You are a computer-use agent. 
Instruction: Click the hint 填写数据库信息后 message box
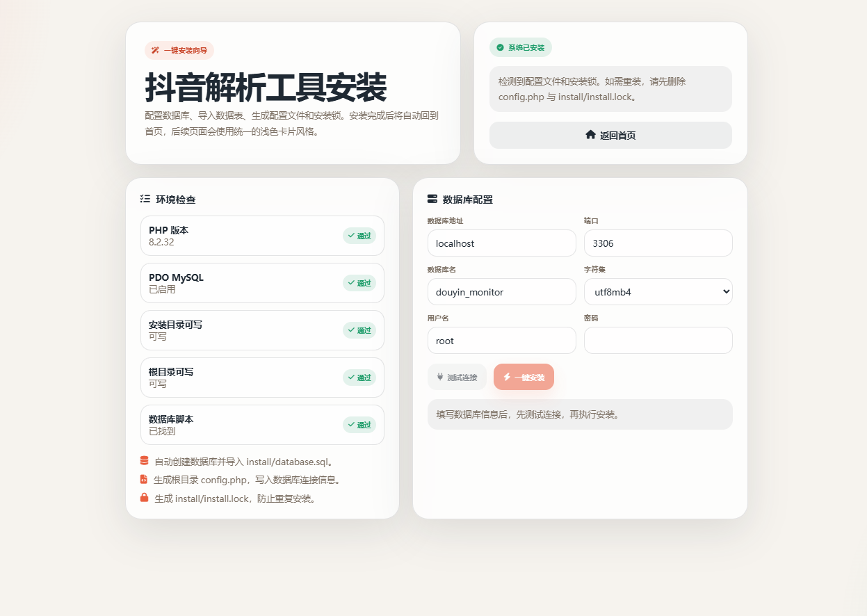point(580,414)
